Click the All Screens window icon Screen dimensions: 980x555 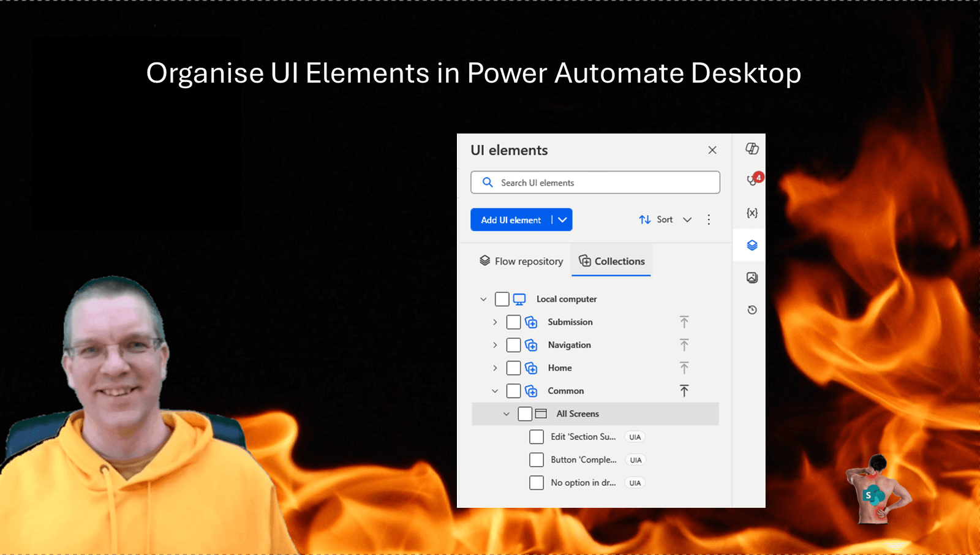click(541, 414)
